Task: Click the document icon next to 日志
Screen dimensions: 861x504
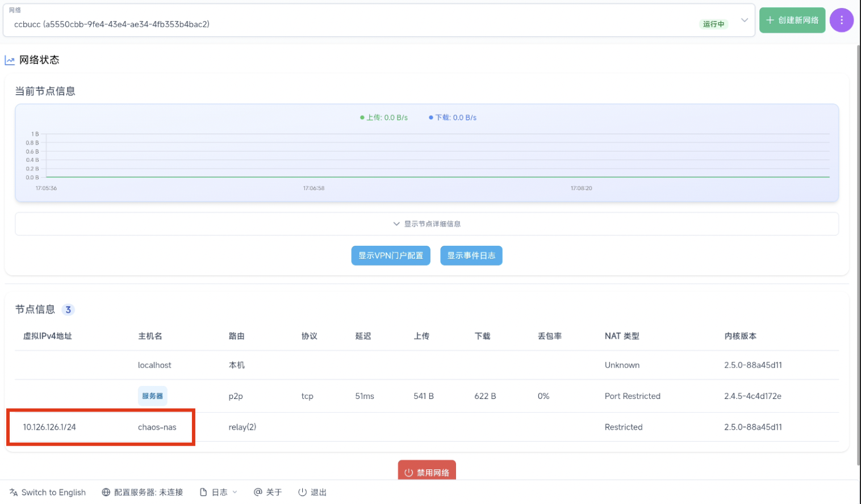Action: [x=203, y=492]
